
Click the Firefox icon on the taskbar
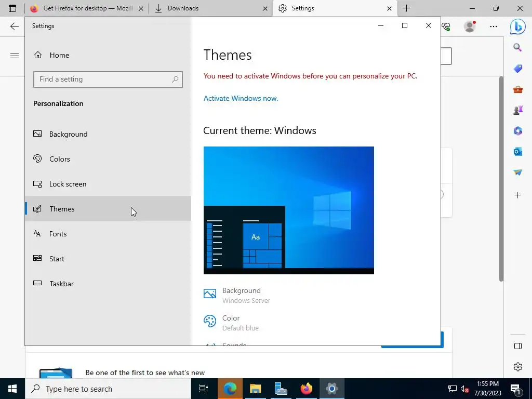306,389
